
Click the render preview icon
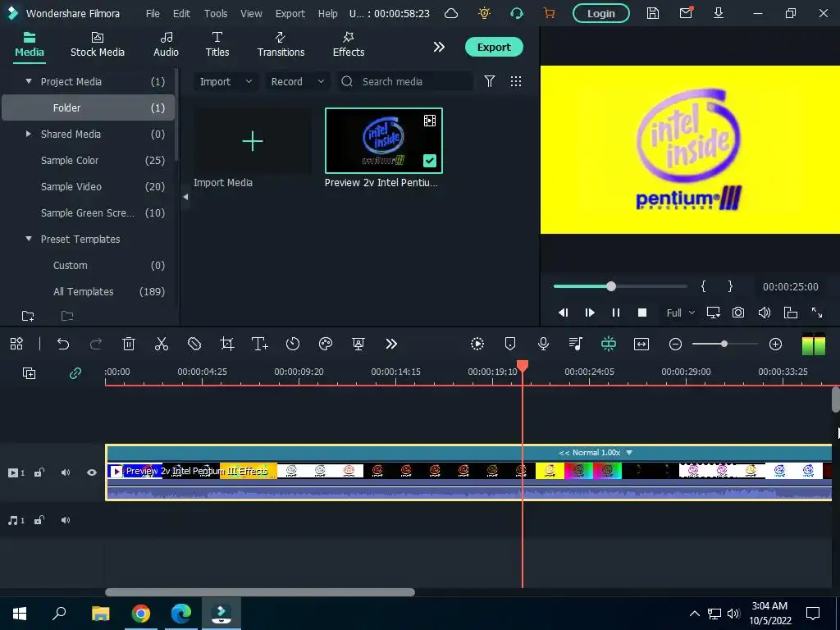(x=477, y=344)
